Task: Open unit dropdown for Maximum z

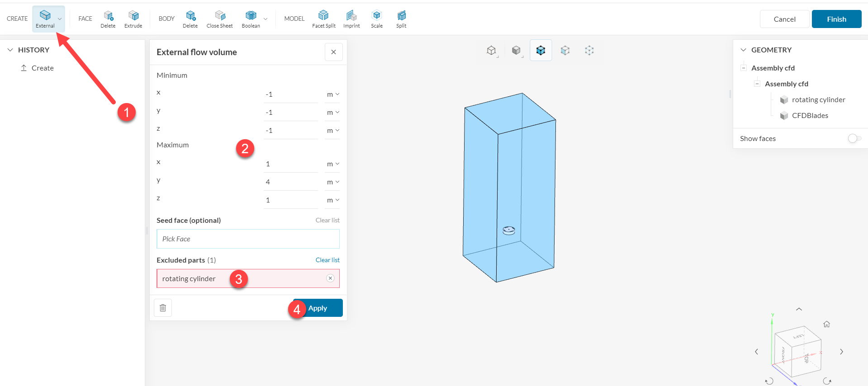Action: coord(333,200)
